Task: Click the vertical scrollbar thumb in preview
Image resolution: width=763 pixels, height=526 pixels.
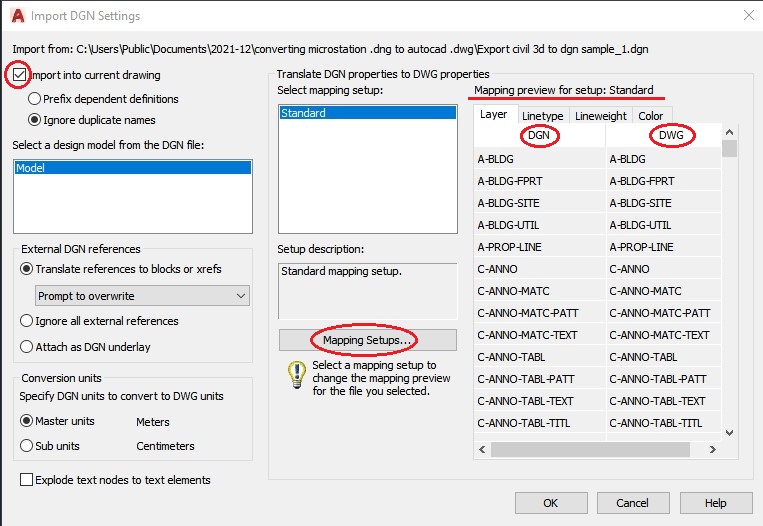Action: [x=729, y=148]
